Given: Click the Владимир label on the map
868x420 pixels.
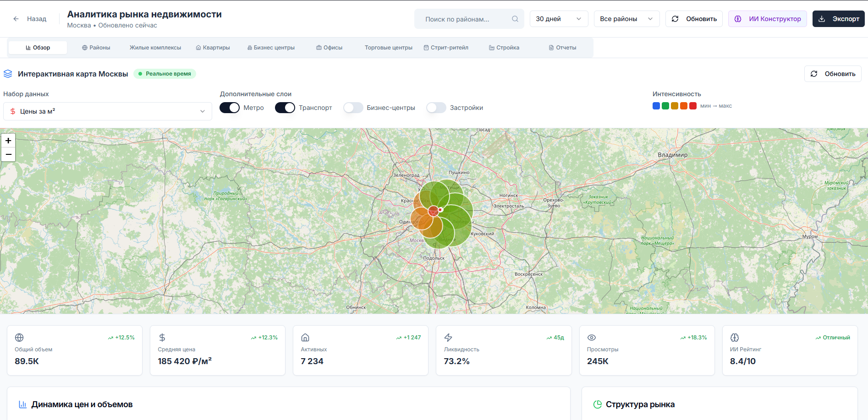Looking at the screenshot, I should tap(673, 155).
